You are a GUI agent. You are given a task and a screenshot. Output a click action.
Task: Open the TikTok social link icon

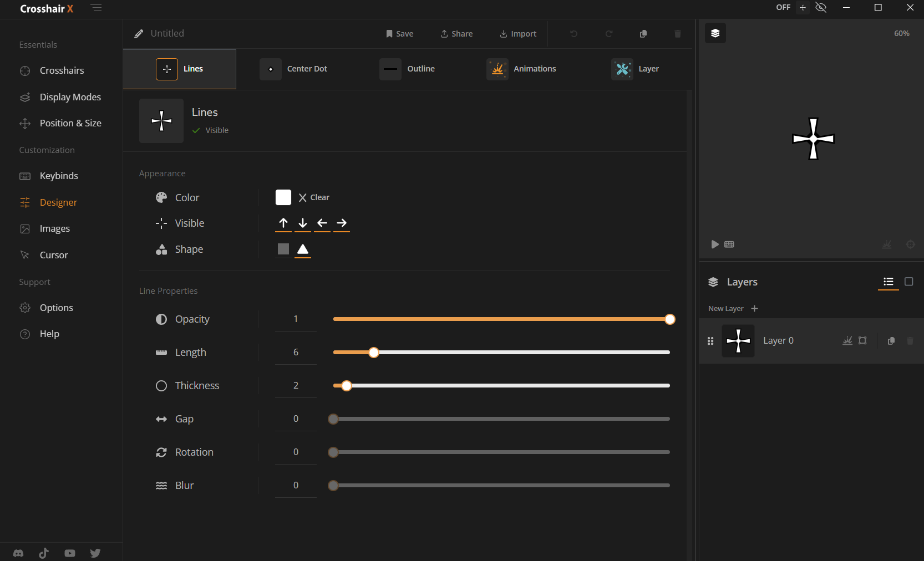[x=44, y=553]
